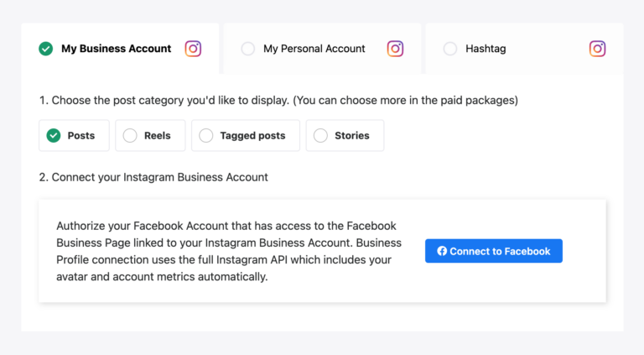Choose the Tagged posts radio option
This screenshot has width=644, height=355.
click(206, 135)
